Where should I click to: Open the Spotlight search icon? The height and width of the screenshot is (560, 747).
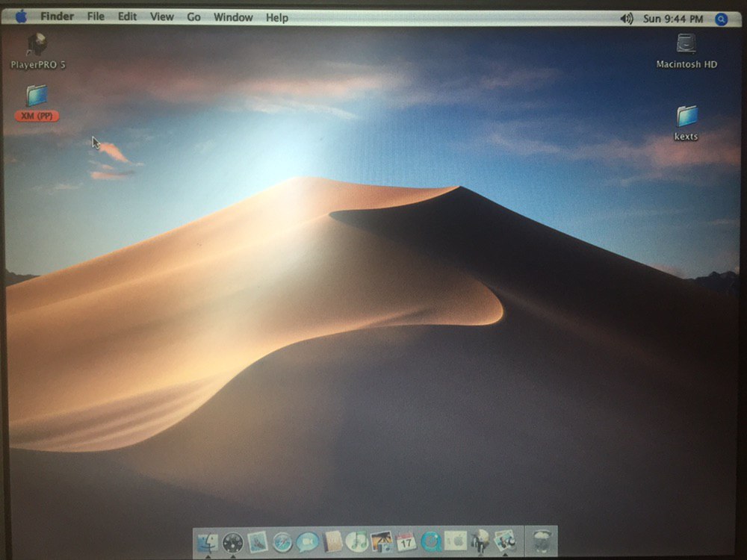click(x=722, y=19)
